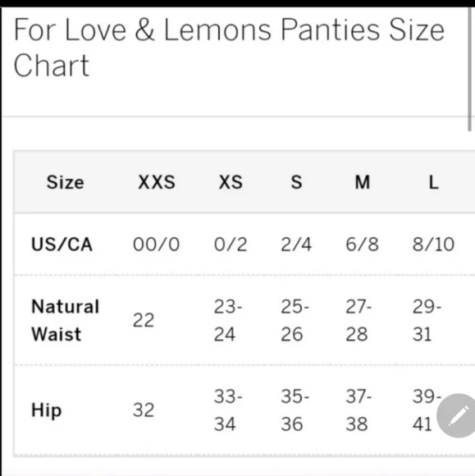The width and height of the screenshot is (475, 476).
Task: Click the 8/10 US/CA cell
Action: pos(433,245)
